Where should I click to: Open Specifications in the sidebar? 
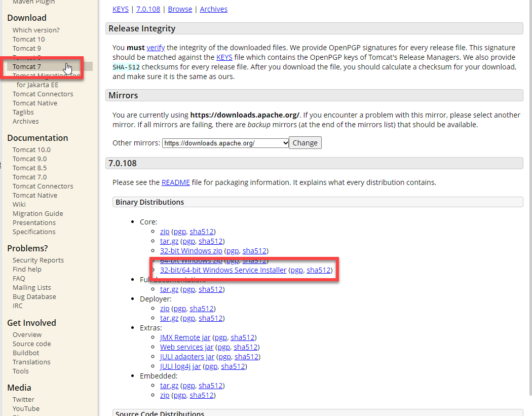coord(34,232)
